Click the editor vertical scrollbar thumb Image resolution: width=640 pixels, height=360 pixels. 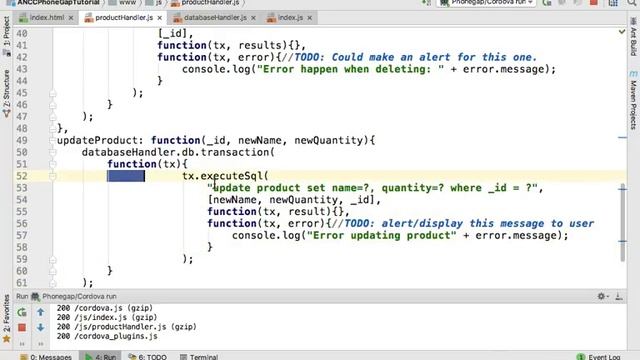pos(622,223)
